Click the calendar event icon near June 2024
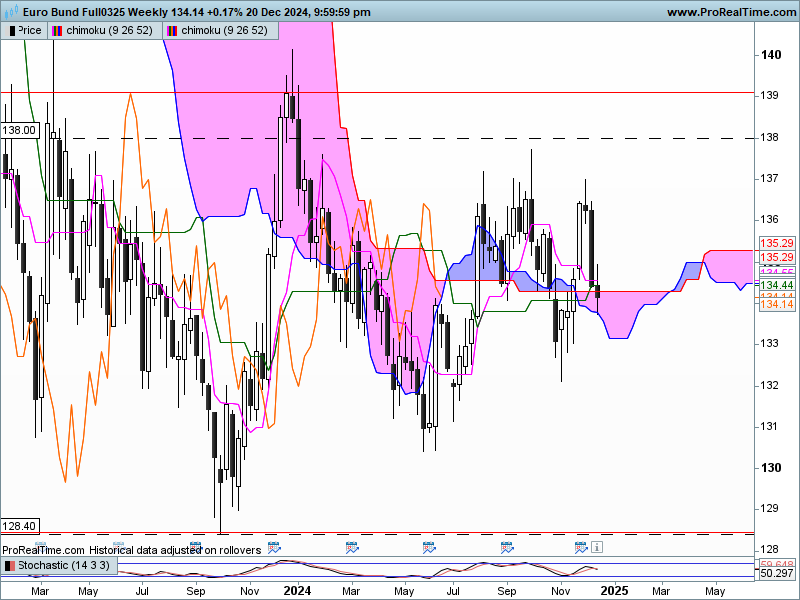 point(429,548)
